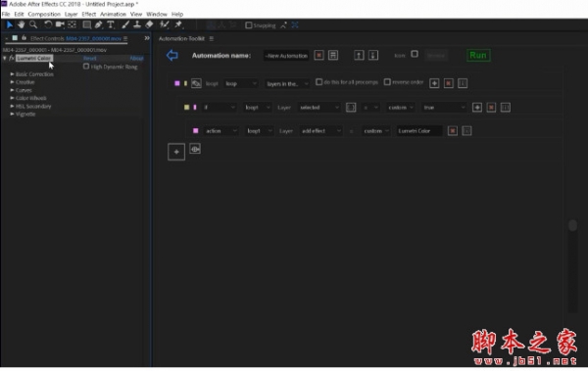Open 'custom' dropdown on the action row

pyautogui.click(x=376, y=131)
